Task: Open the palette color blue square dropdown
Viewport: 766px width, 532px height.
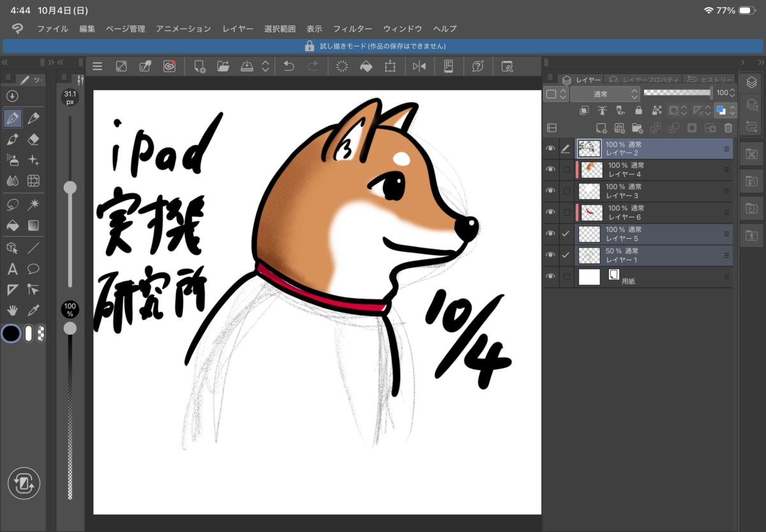Action: (725, 110)
